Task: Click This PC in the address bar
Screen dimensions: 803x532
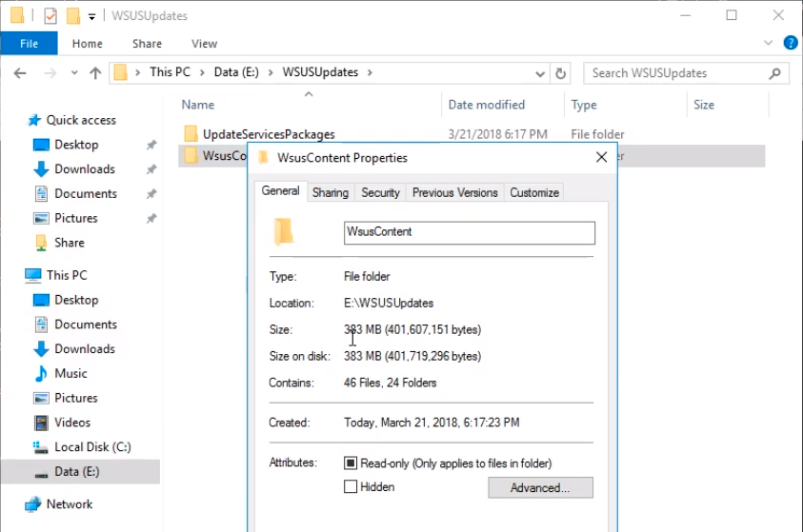Action: tap(170, 72)
